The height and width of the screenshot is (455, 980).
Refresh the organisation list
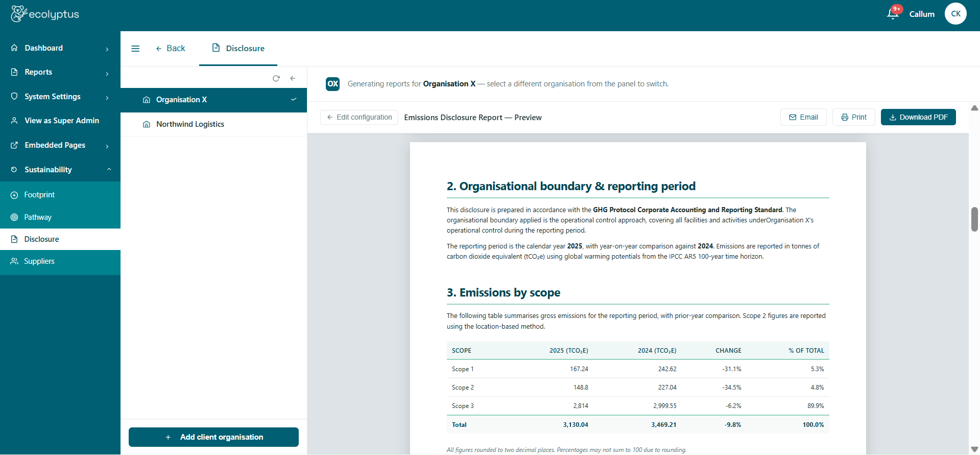tap(276, 78)
